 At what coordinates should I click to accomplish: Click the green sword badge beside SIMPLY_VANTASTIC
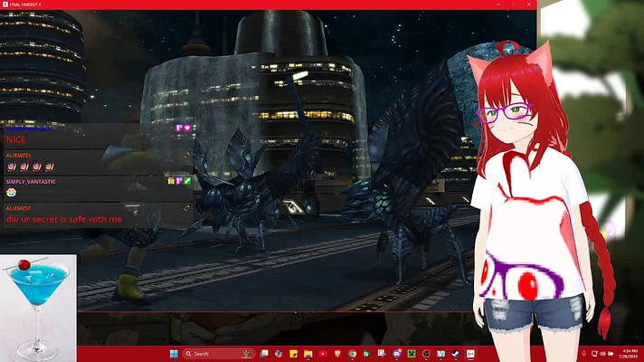pyautogui.click(x=188, y=181)
